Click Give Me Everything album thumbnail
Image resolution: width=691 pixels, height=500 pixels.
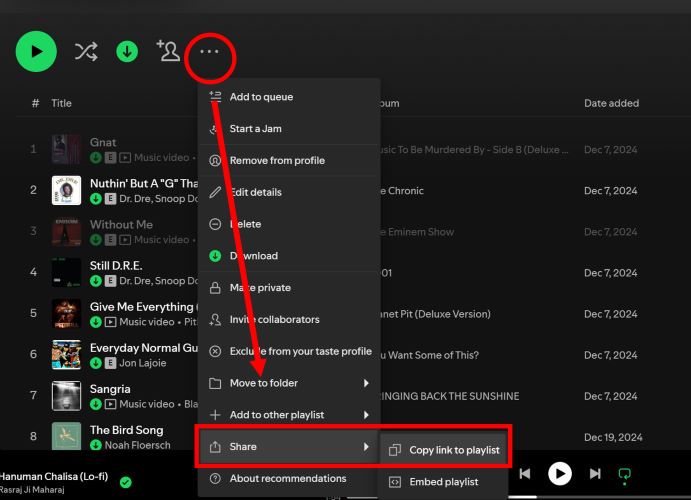pyautogui.click(x=66, y=313)
